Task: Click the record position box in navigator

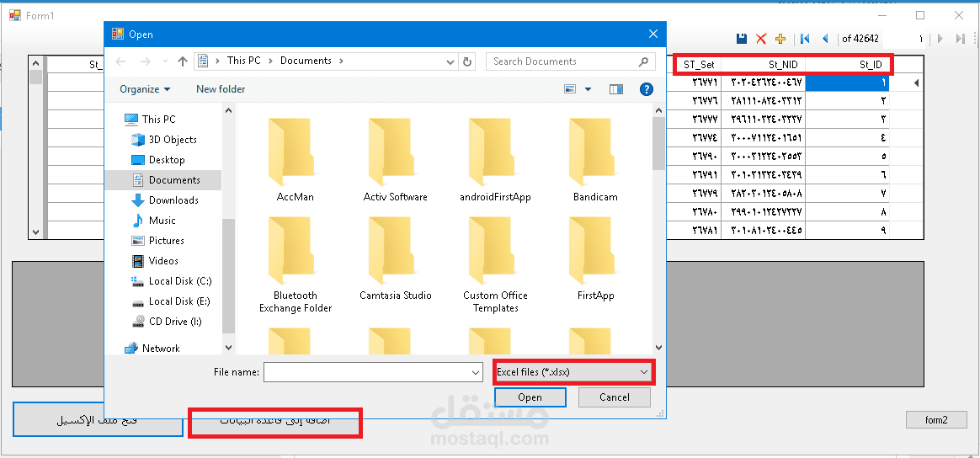Action: (x=903, y=39)
